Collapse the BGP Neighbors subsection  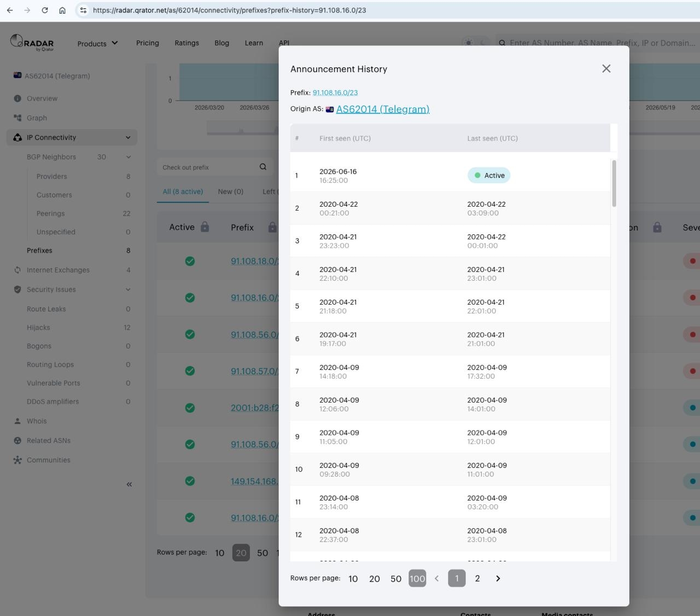pyautogui.click(x=129, y=157)
